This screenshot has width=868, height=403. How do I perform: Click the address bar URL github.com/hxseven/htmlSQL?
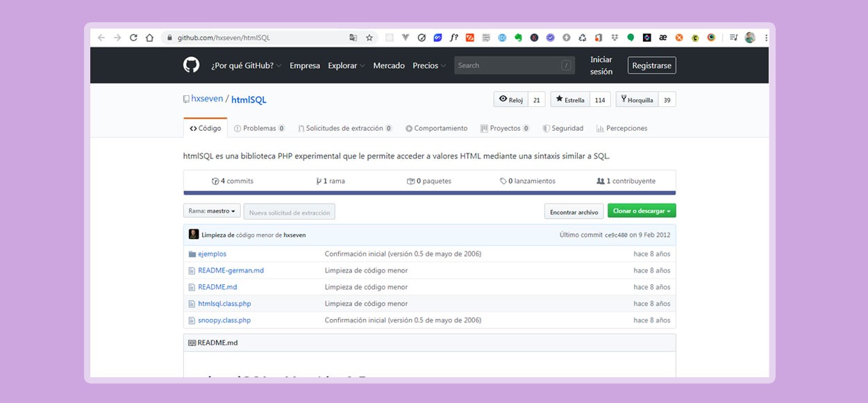(x=224, y=38)
